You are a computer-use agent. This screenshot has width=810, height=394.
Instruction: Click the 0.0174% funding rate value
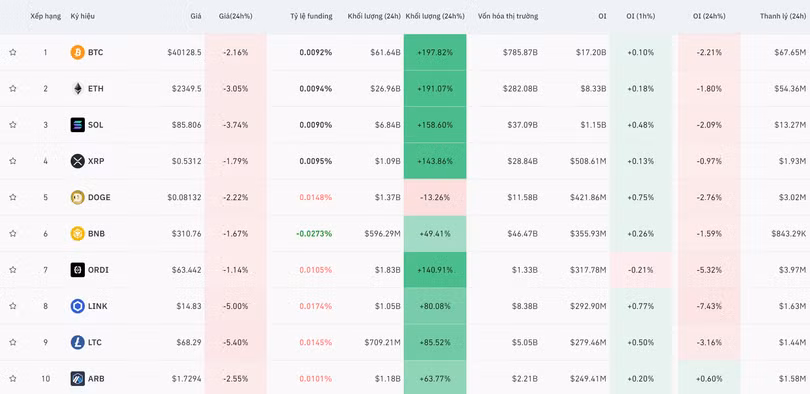(x=316, y=306)
